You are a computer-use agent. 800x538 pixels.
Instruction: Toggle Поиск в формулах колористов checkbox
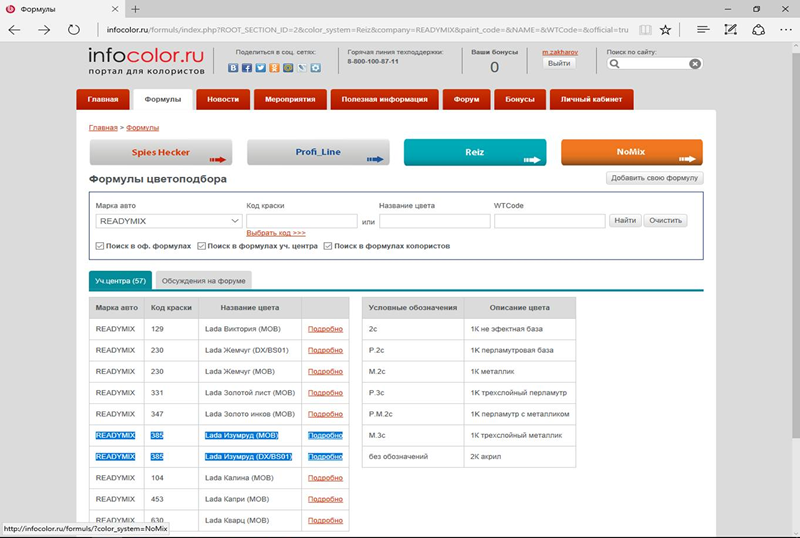(x=328, y=246)
